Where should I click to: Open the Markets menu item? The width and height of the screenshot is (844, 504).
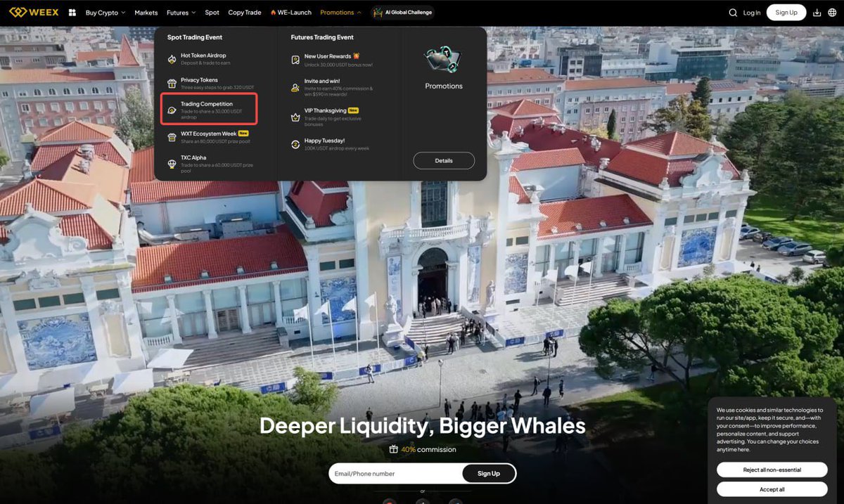pos(146,12)
